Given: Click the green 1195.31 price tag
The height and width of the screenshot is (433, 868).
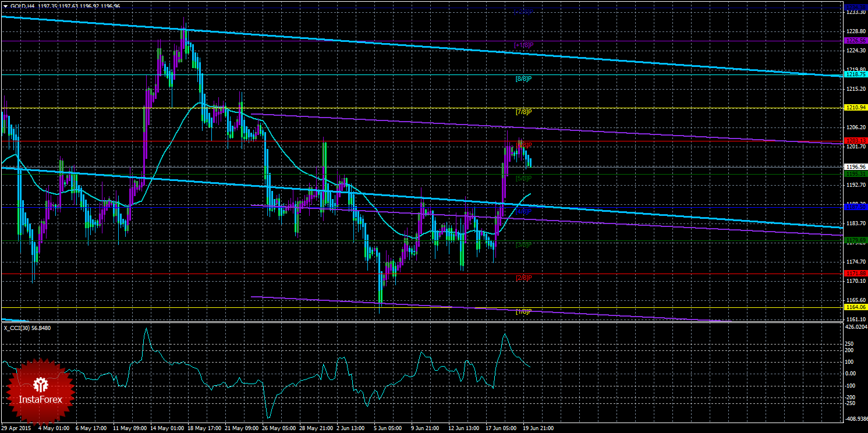Looking at the screenshot, I should [x=856, y=173].
